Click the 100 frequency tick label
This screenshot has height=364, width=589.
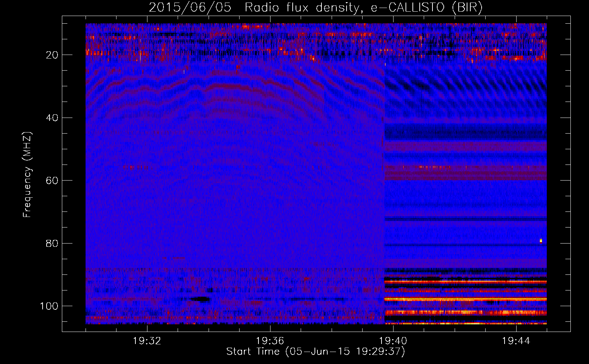pos(49,306)
